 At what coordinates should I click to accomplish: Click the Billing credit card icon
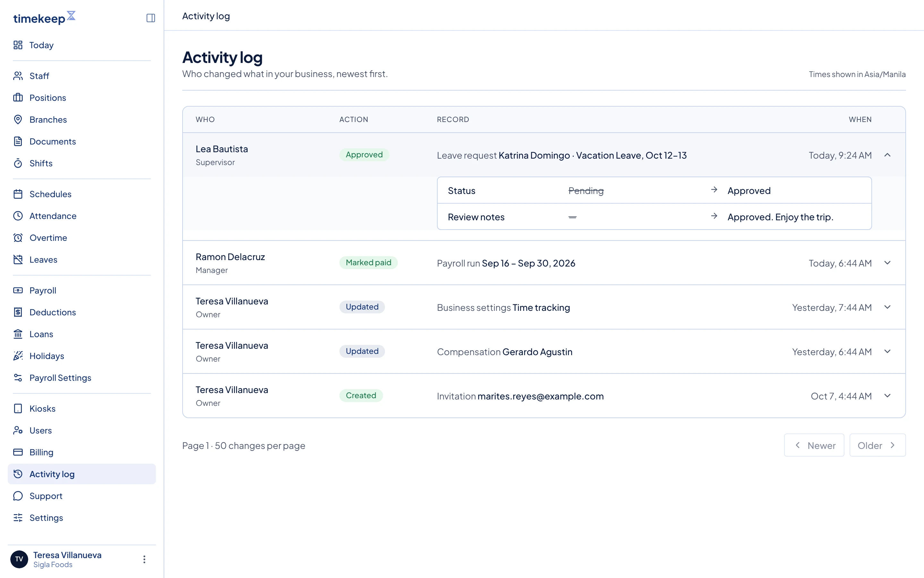click(x=18, y=452)
